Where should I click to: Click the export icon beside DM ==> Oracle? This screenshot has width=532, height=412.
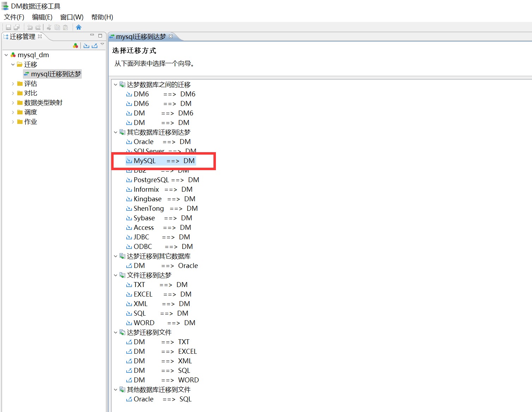pos(129,266)
